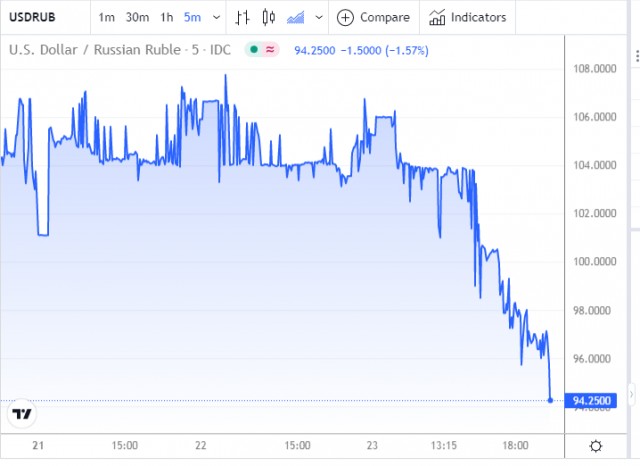Expand the chart style dropdown arrow
The width and height of the screenshot is (640, 466).
pos(319,18)
